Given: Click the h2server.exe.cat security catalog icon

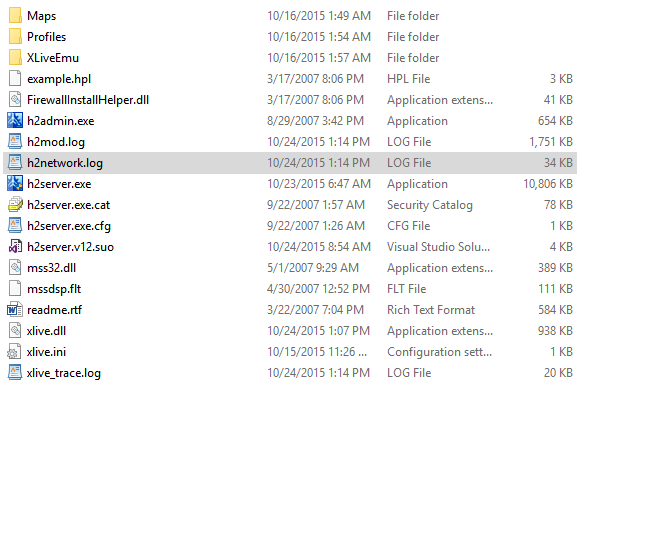Looking at the screenshot, I should coord(15,205).
